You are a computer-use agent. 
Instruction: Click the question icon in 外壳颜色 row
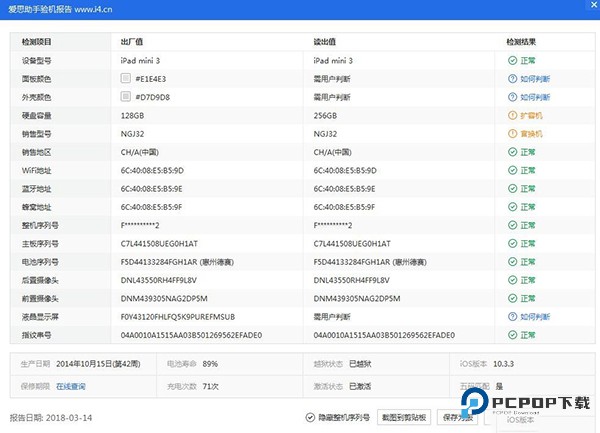(512, 97)
